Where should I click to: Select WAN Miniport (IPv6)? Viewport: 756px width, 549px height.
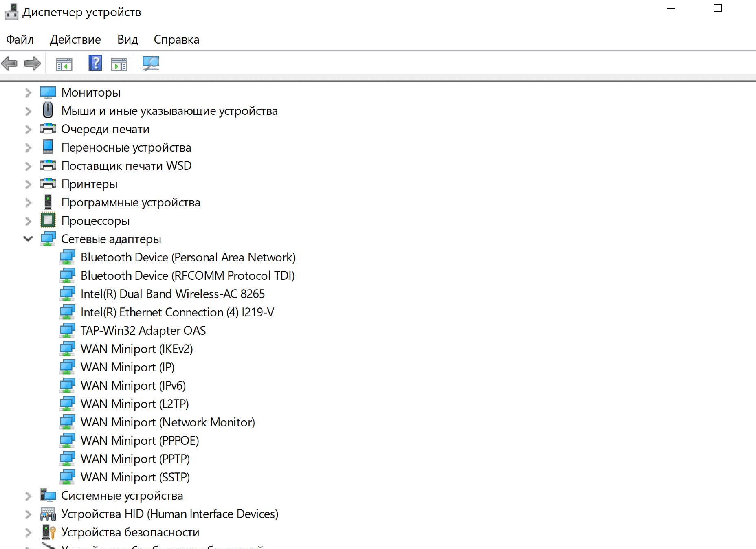[133, 386]
